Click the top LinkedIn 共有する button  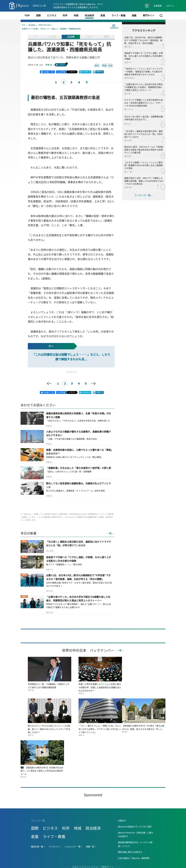pos(98,72)
